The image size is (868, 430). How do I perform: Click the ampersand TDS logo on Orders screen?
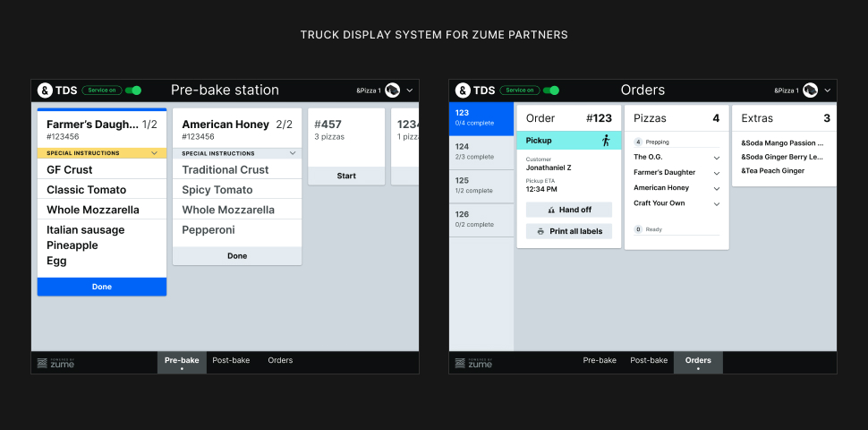(474, 90)
